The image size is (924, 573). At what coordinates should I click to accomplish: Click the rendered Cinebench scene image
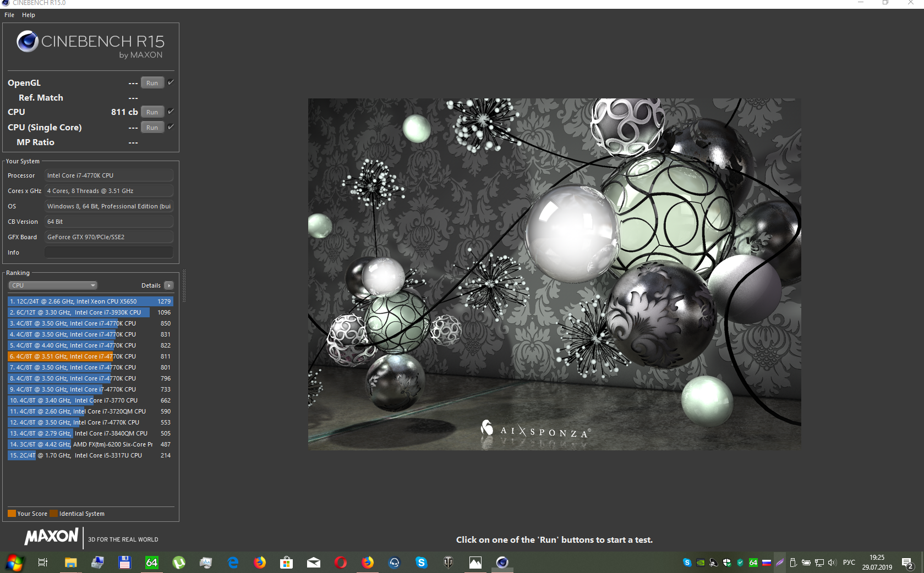[x=554, y=274]
